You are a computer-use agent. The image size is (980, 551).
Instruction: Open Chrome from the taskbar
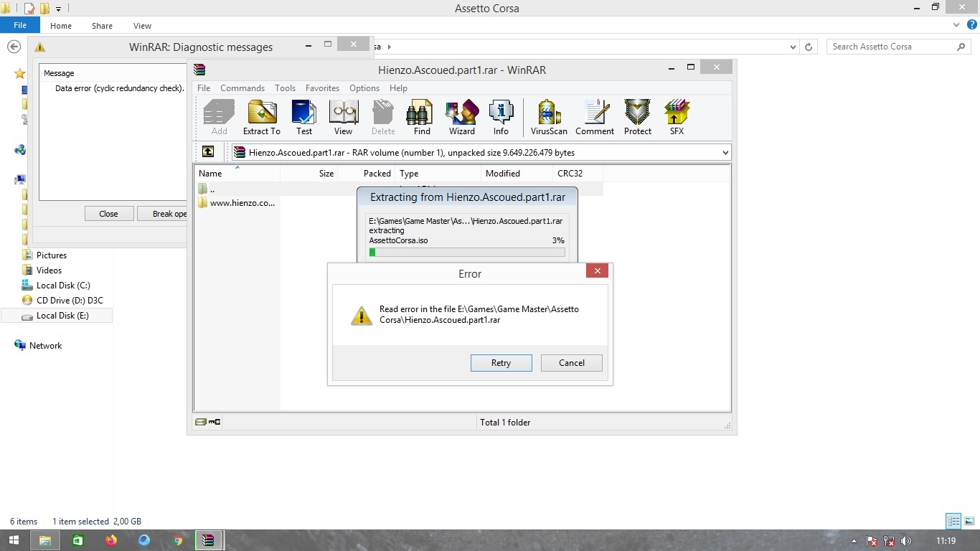178,540
